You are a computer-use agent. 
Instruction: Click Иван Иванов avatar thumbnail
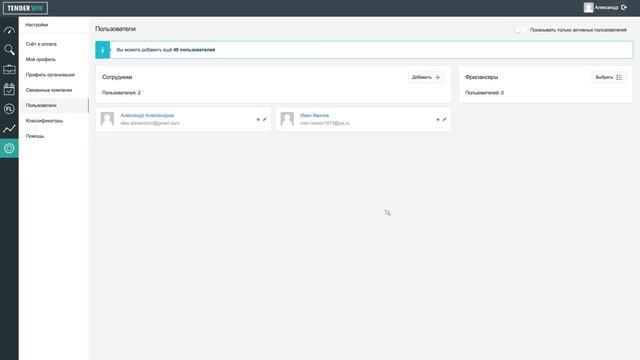287,119
